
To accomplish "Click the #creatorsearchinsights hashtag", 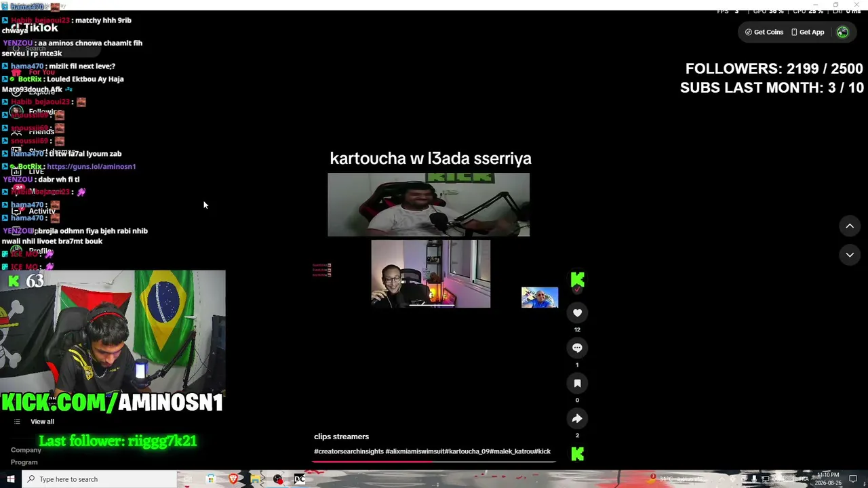I will point(349,451).
